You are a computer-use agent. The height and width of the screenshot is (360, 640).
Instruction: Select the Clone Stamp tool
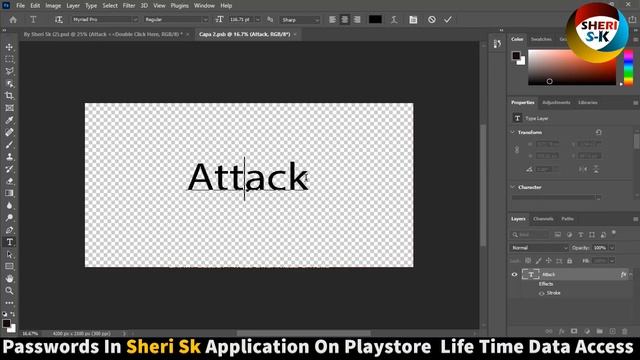click(9, 157)
